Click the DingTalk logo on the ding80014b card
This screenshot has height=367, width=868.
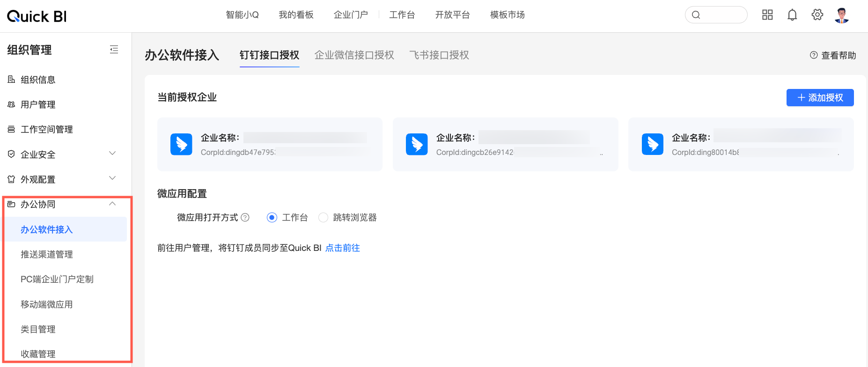click(653, 144)
